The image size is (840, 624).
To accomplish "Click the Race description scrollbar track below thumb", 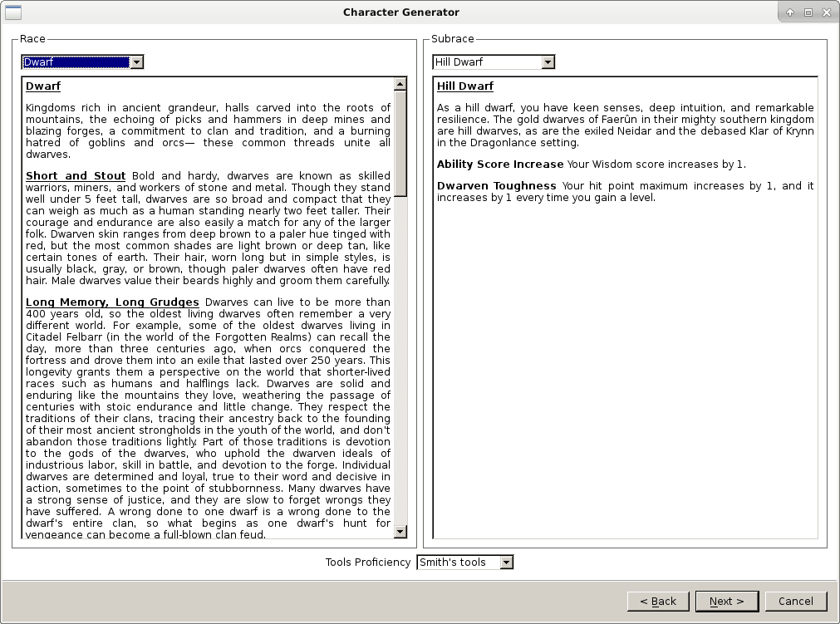I will coord(400,361).
